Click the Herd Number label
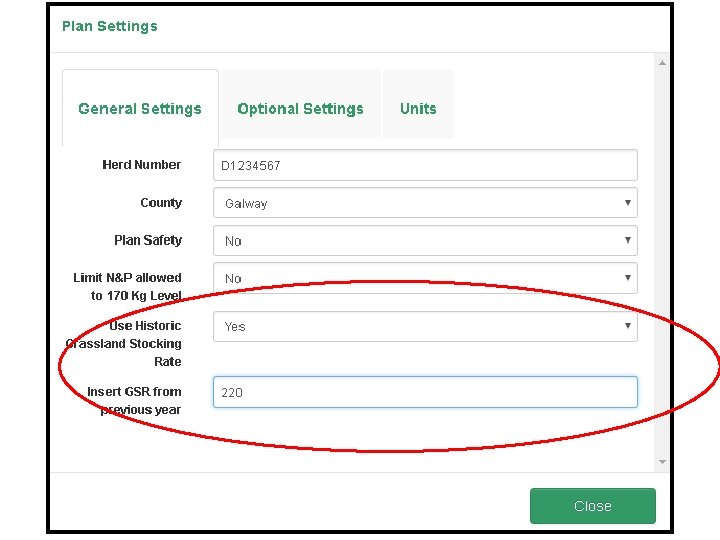This screenshot has width=720, height=540. [x=142, y=165]
